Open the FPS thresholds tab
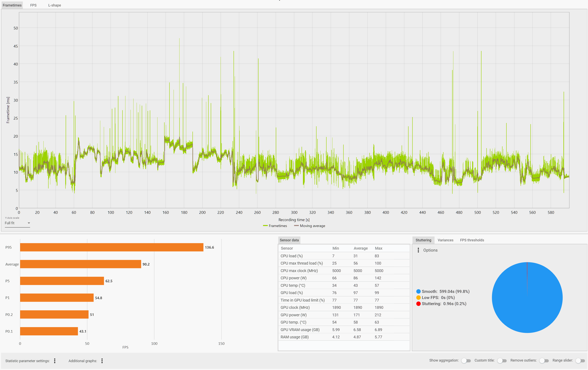 [x=472, y=240]
